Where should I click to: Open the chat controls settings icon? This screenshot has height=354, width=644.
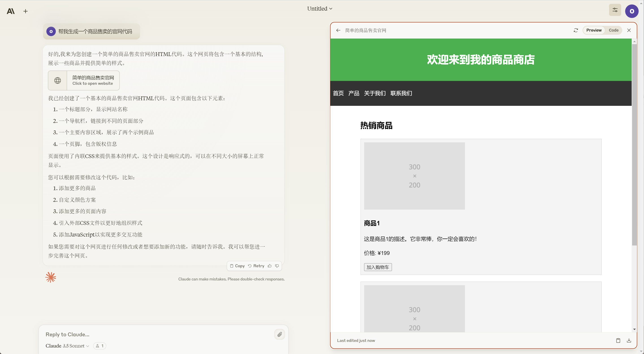615,10
